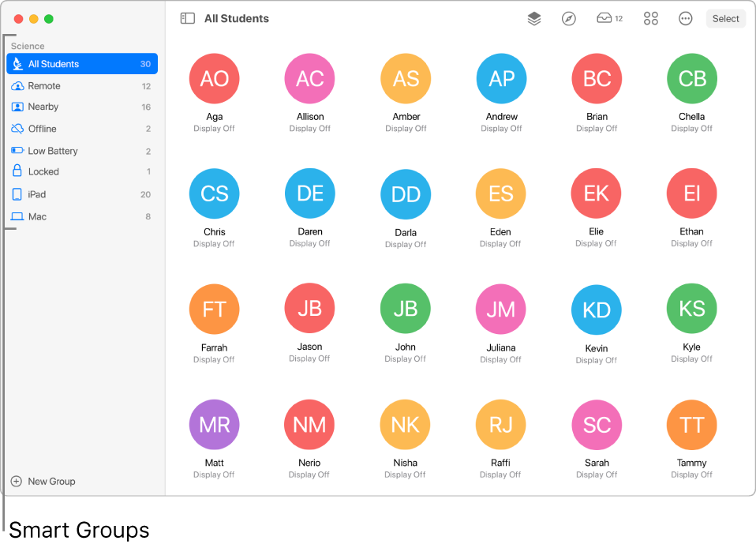Viewport: 756px width, 548px height.
Task: Click the Locked padlock icon
Action: point(17,171)
